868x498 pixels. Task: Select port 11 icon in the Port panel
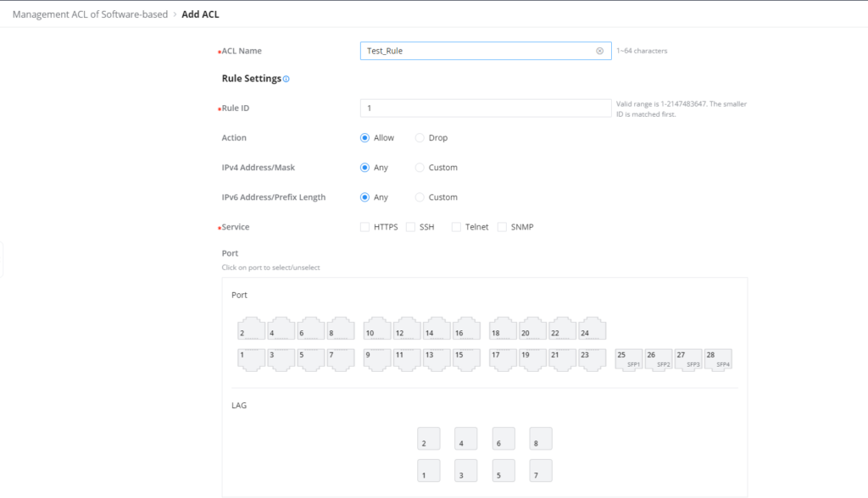407,360
